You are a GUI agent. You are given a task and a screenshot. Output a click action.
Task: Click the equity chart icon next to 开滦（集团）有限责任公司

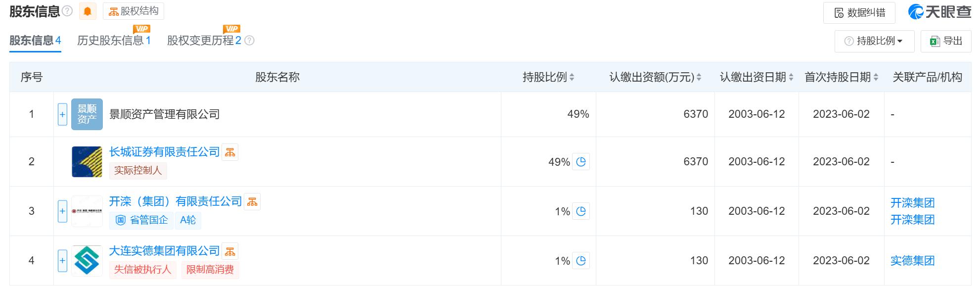pos(252,202)
